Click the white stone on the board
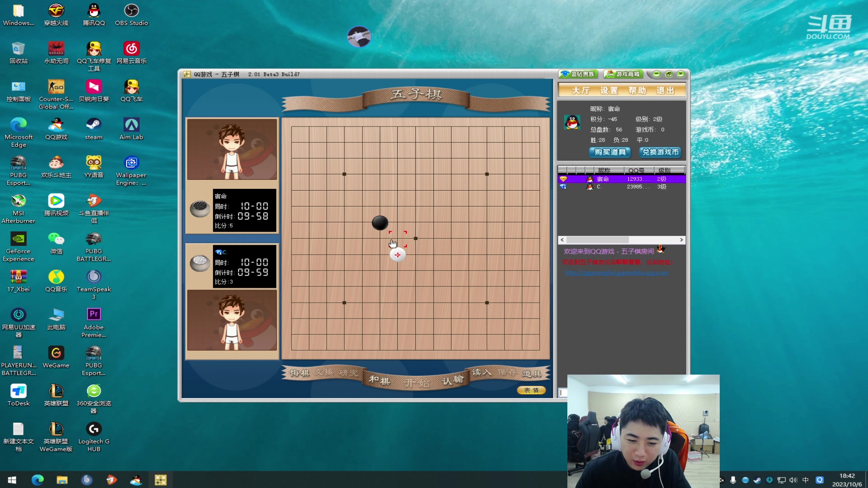 (398, 255)
